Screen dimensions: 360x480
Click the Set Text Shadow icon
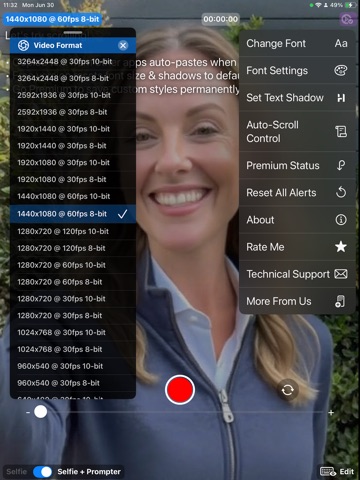click(x=341, y=98)
